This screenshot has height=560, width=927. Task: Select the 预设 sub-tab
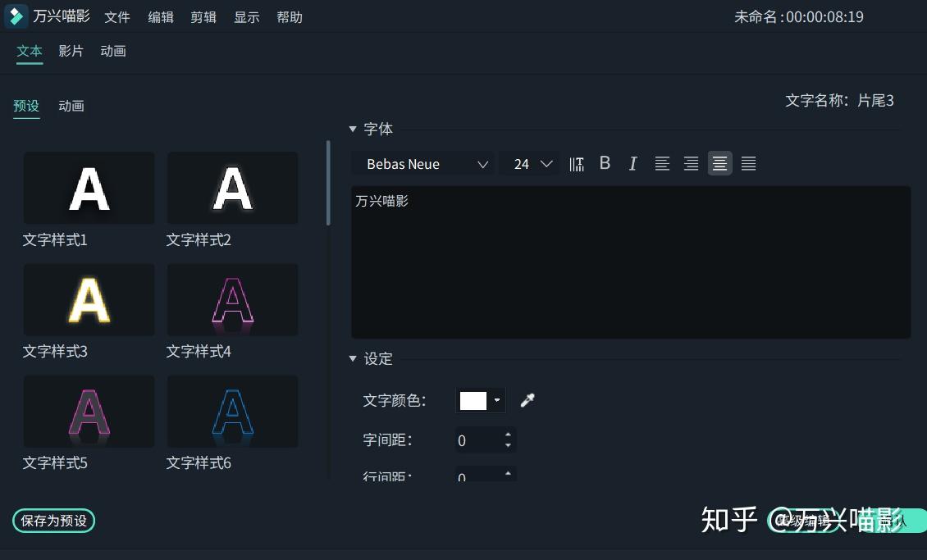[x=26, y=106]
